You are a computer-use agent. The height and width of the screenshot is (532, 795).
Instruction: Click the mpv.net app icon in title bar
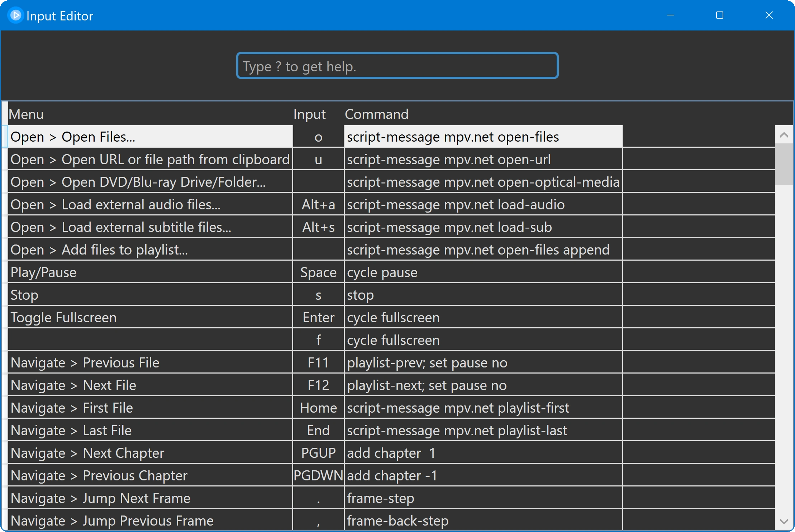pos(15,15)
